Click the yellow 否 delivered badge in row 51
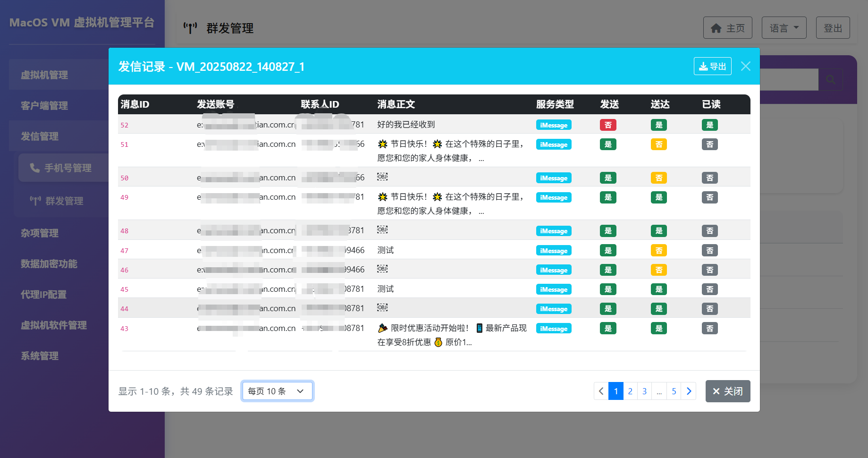This screenshot has width=868, height=458. tap(658, 144)
